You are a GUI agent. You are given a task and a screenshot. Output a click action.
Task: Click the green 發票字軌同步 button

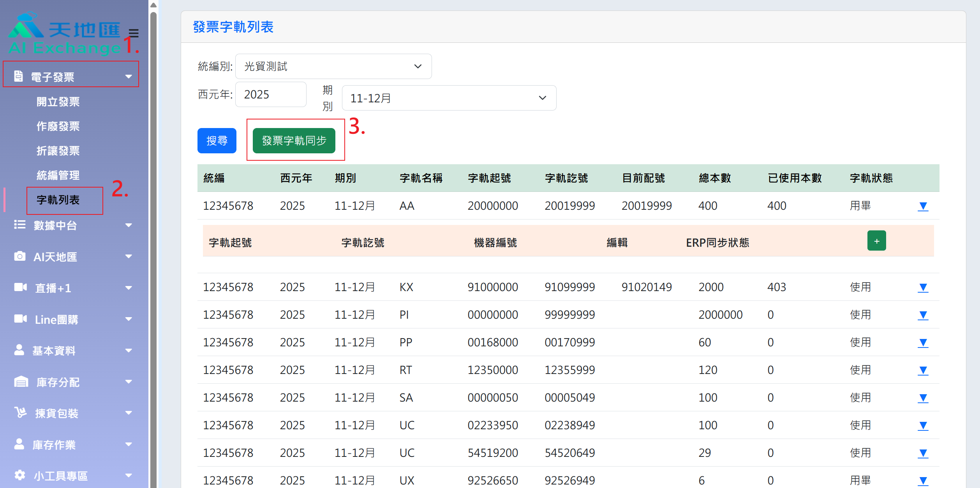click(294, 140)
